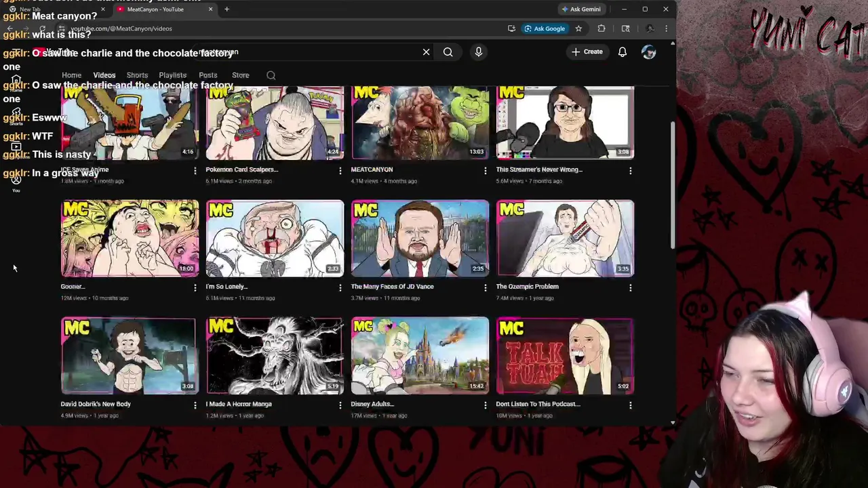Open options menu for Gooner video
Screen dimensions: 868x488
coord(195,287)
